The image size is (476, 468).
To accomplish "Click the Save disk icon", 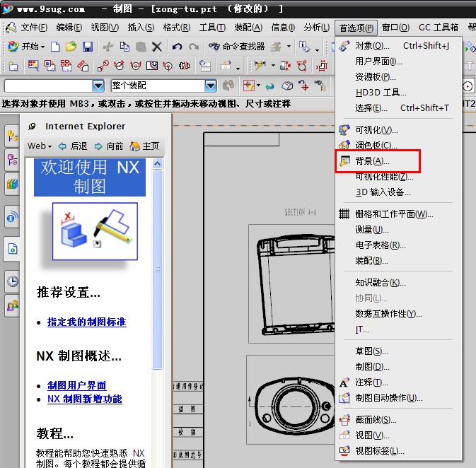I will pyautogui.click(x=88, y=47).
